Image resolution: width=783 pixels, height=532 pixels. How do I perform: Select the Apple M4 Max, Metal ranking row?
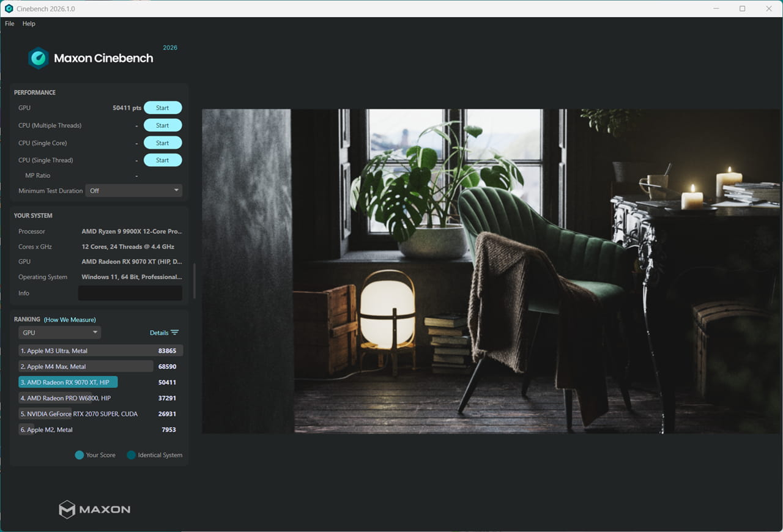pyautogui.click(x=100, y=367)
